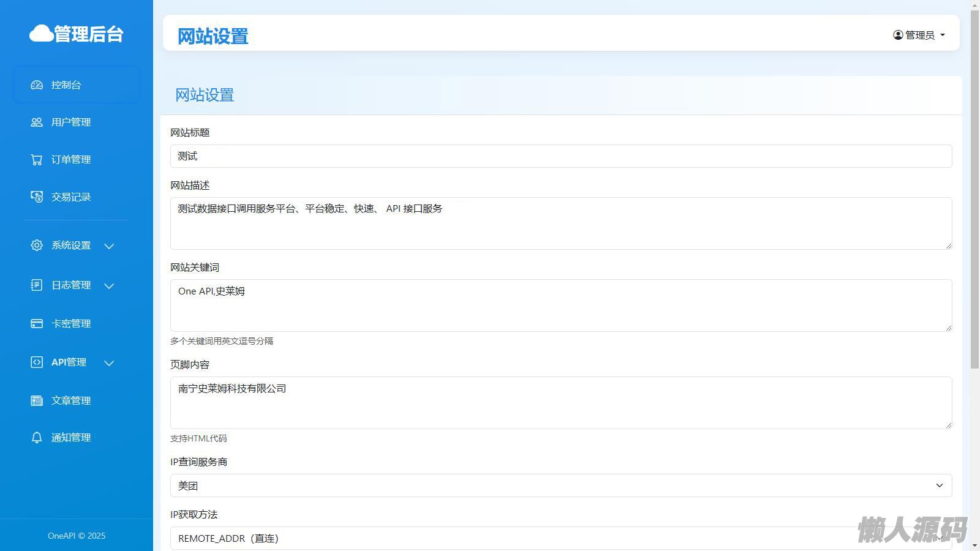
Task: Click the shopping cart icon for 订单管理
Action: (37, 160)
